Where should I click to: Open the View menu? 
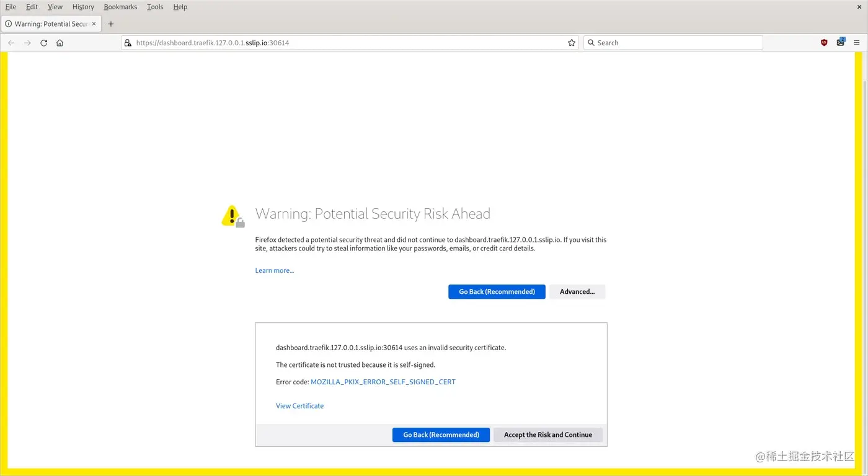click(55, 7)
